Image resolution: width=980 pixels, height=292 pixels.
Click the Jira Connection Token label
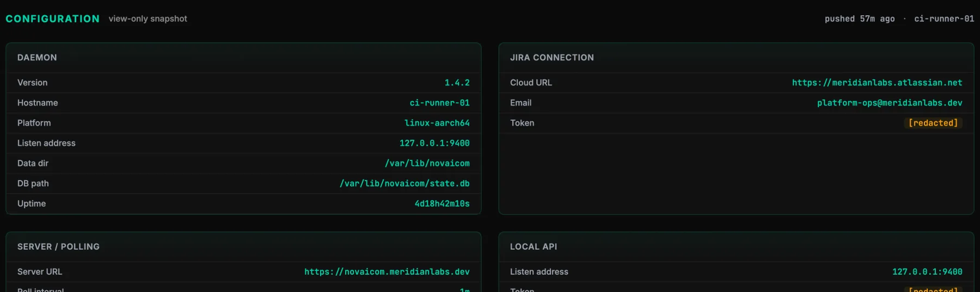click(x=522, y=123)
